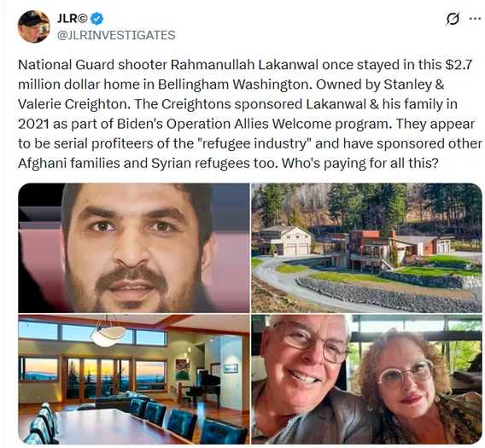Click the tweet text beginning "National Guard shooter"

(x=250, y=113)
